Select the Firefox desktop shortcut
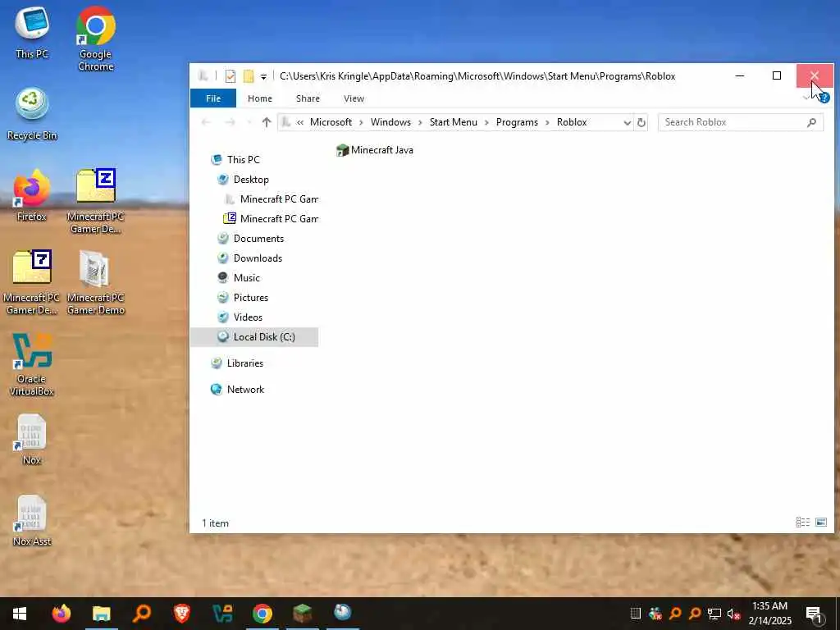Image resolution: width=840 pixels, height=630 pixels. click(32, 195)
